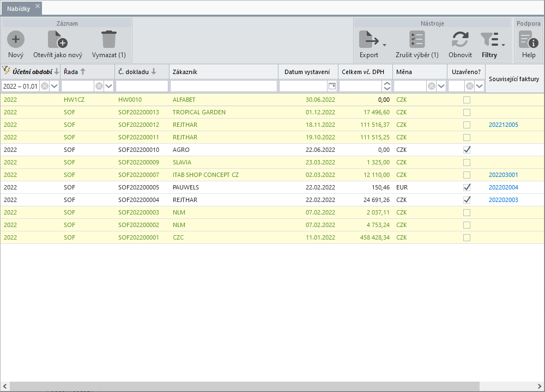Open related invoice 202203001
The height and width of the screenshot is (392, 545).
(503, 175)
